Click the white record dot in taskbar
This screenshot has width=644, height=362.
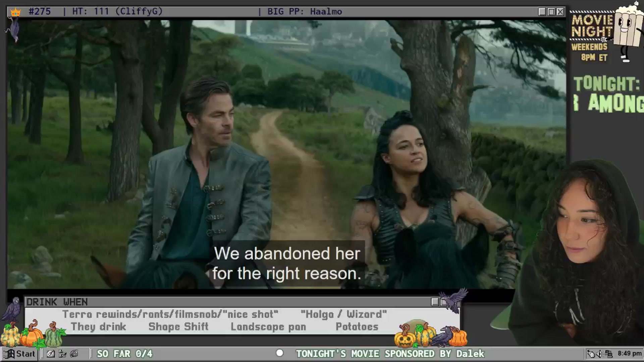click(279, 353)
